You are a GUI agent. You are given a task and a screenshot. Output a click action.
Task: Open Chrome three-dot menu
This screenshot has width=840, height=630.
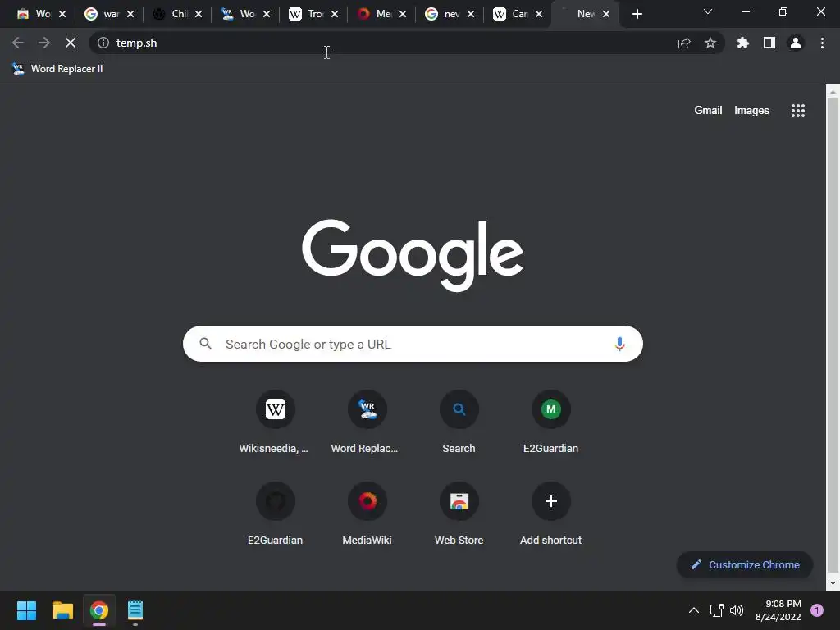(x=822, y=43)
